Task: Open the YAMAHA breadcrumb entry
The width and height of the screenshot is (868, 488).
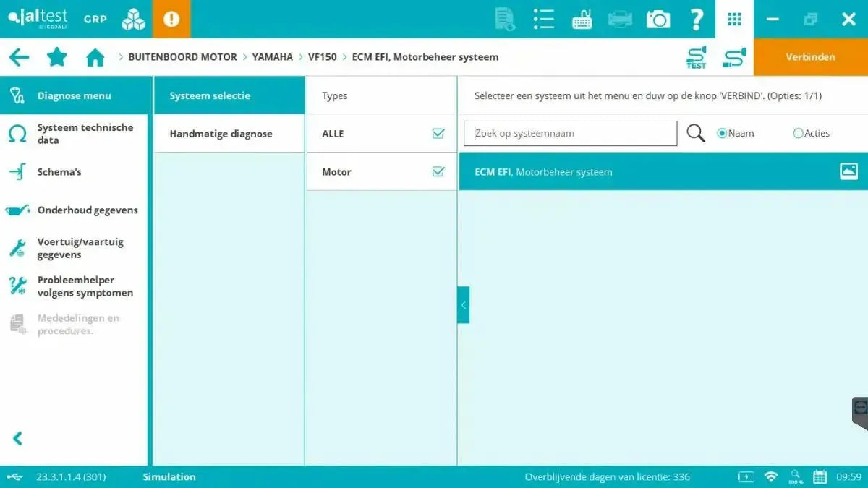Action: coord(272,56)
